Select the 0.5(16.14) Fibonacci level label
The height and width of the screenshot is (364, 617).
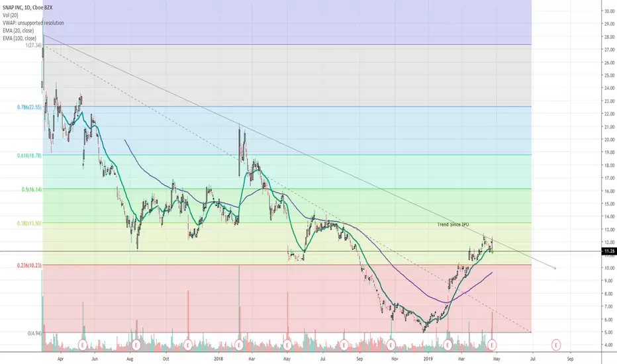pos(32,189)
